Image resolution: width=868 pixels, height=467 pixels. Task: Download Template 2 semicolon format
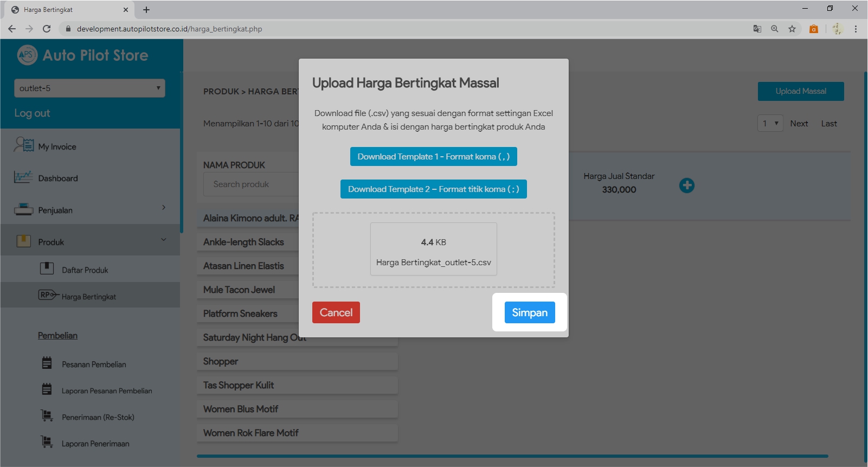[433, 189]
